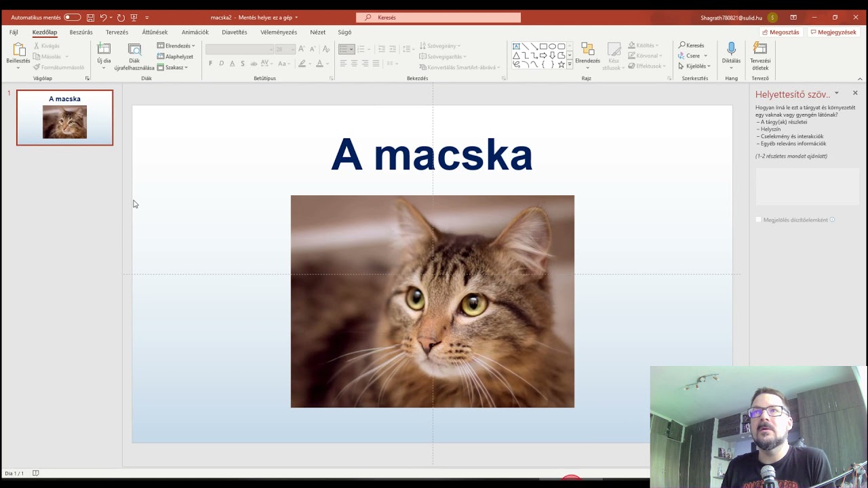Click the font color A button
Viewport: 868px width, 488px height.
(x=319, y=64)
